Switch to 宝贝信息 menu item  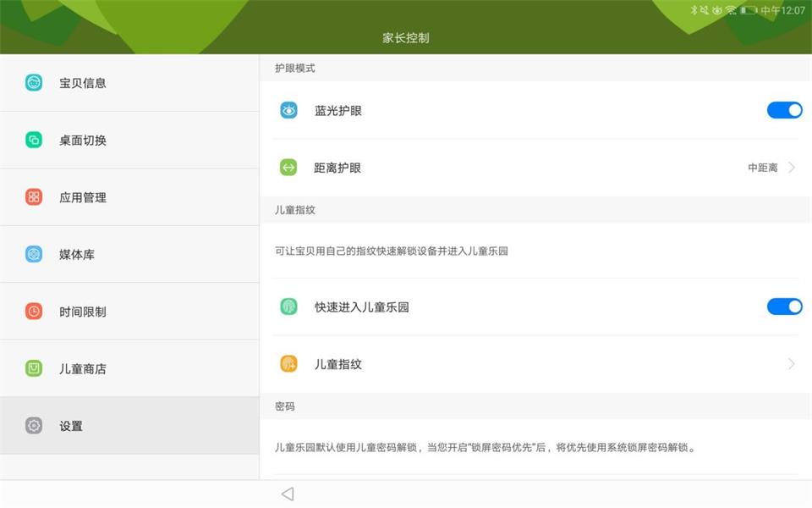click(x=129, y=83)
